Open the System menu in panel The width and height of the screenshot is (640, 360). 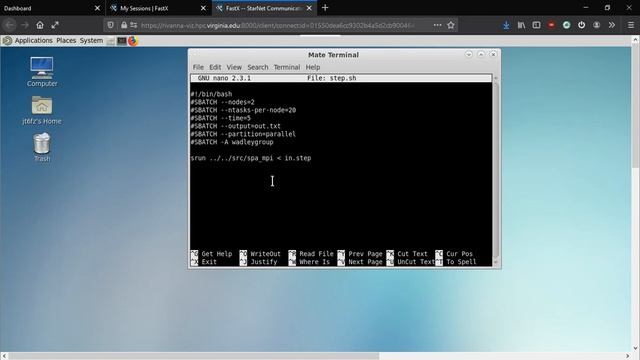click(x=91, y=40)
